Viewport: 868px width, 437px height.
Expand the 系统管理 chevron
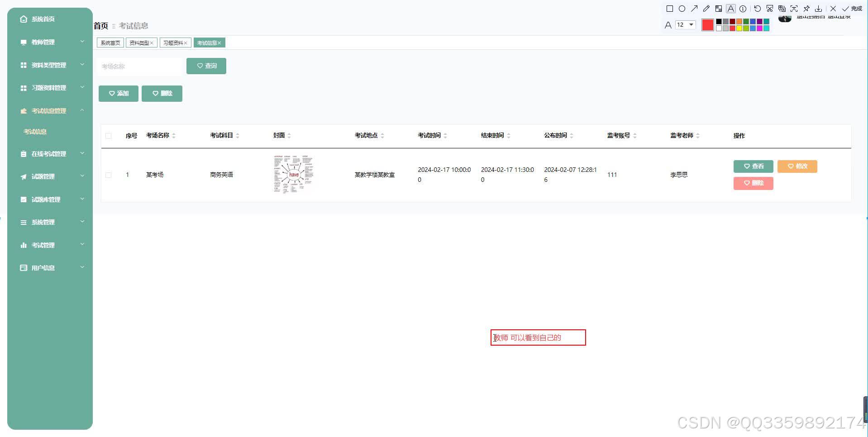pyautogui.click(x=82, y=222)
